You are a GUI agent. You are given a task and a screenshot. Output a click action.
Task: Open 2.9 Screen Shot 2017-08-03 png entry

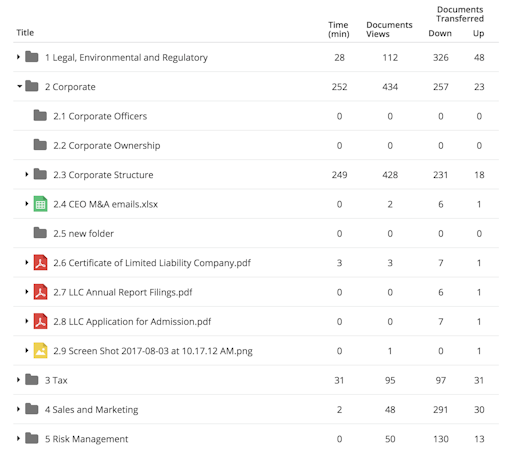click(153, 351)
